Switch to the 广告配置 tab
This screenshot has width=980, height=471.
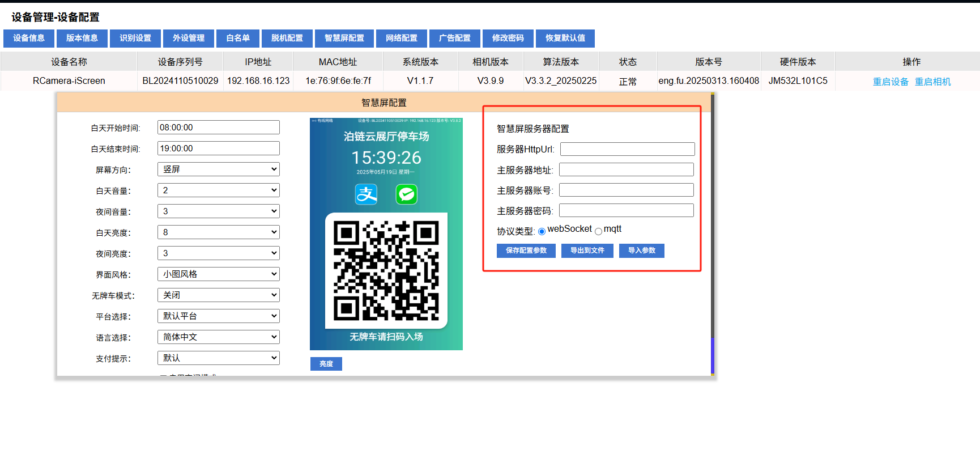455,38
